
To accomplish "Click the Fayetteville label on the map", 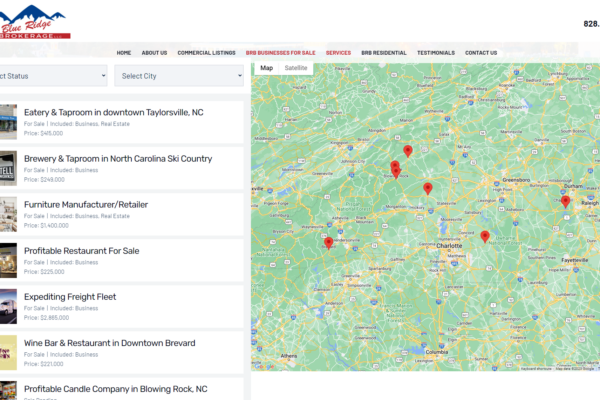I will 575,260.
